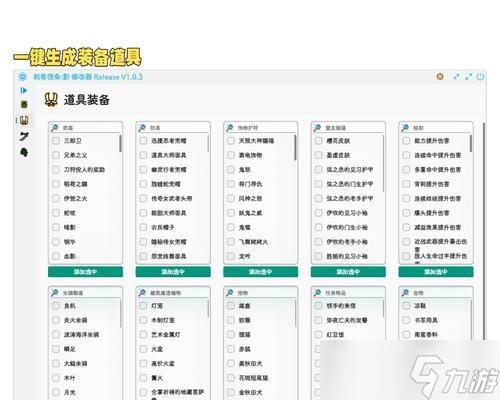Click the 暗影 item text

(x=70, y=227)
